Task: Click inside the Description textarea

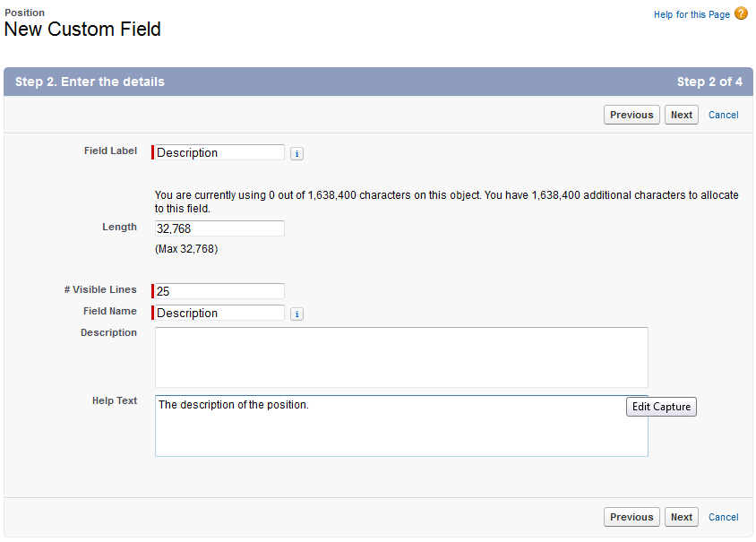Action: (x=401, y=357)
